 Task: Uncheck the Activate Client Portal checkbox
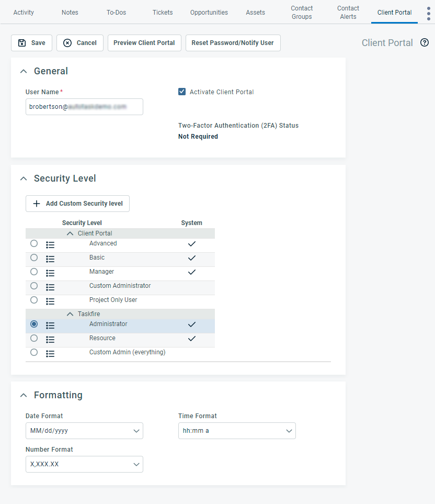pos(182,92)
